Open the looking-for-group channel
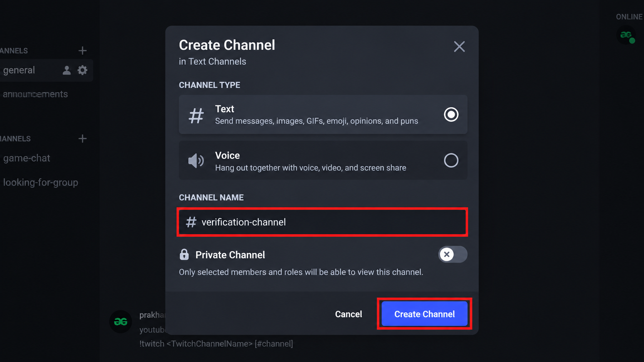 click(x=40, y=183)
